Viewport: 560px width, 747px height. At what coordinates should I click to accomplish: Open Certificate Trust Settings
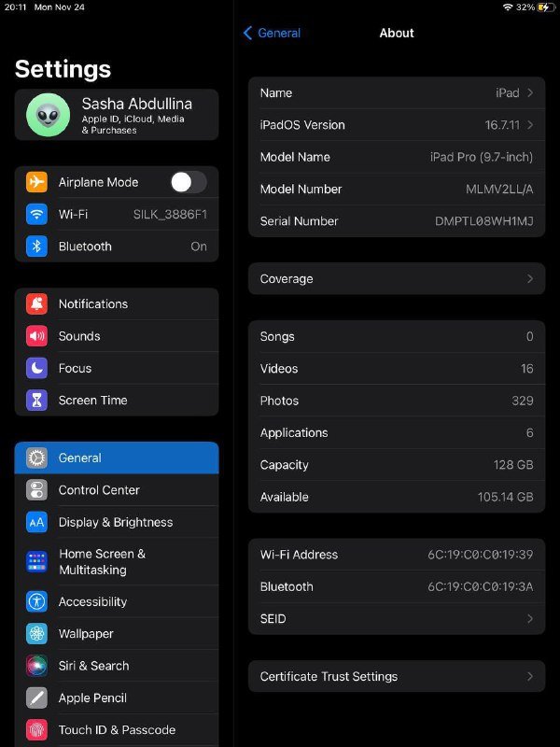(x=397, y=676)
